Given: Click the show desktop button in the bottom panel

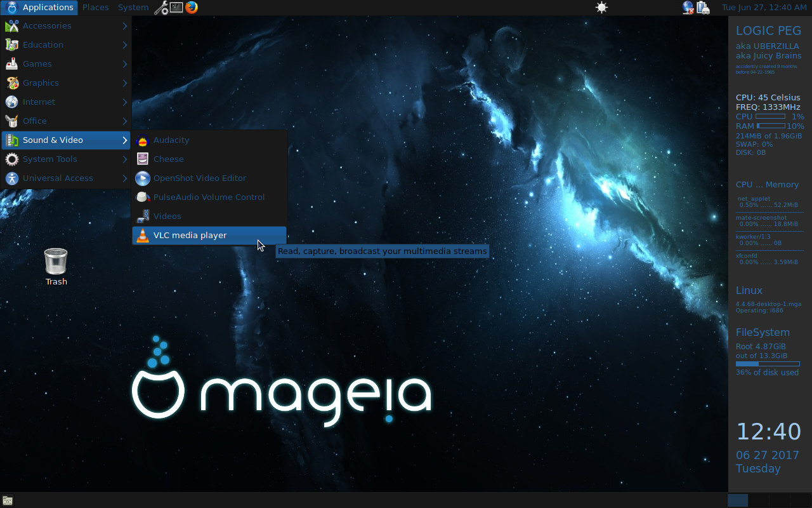Looking at the screenshot, I should 8,500.
